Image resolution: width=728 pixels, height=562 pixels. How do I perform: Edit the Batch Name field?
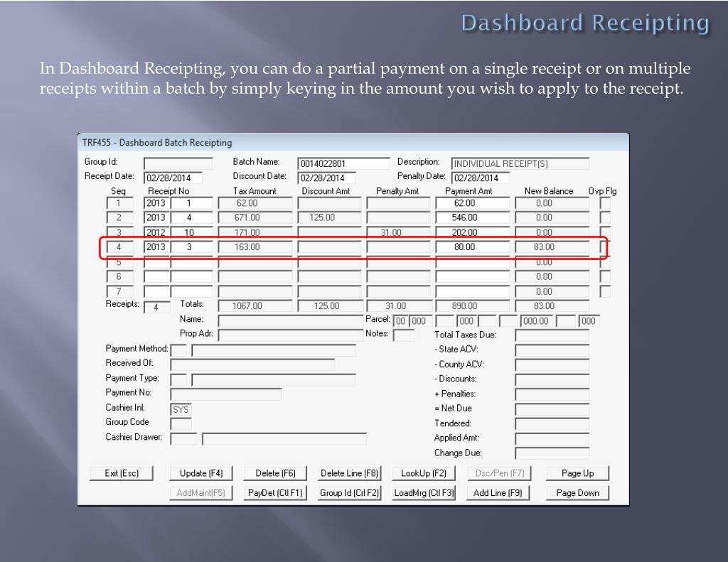(x=343, y=163)
